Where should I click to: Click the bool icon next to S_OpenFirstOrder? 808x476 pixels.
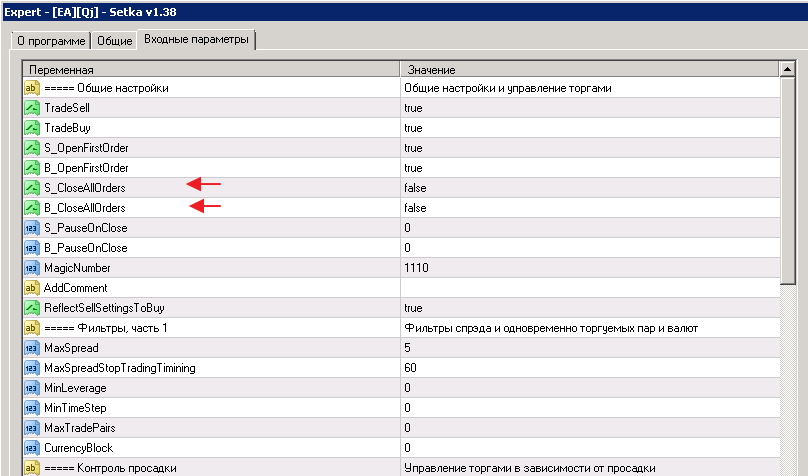(32, 148)
